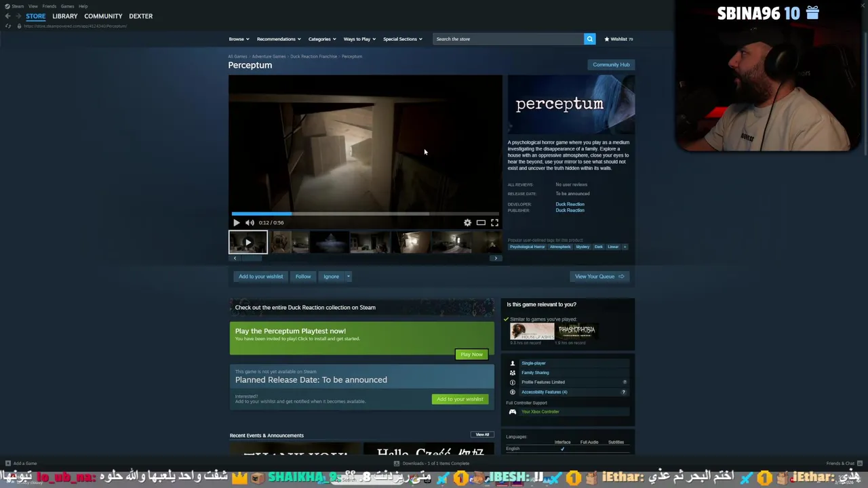
Task: Open video settings gear
Action: 467,222
